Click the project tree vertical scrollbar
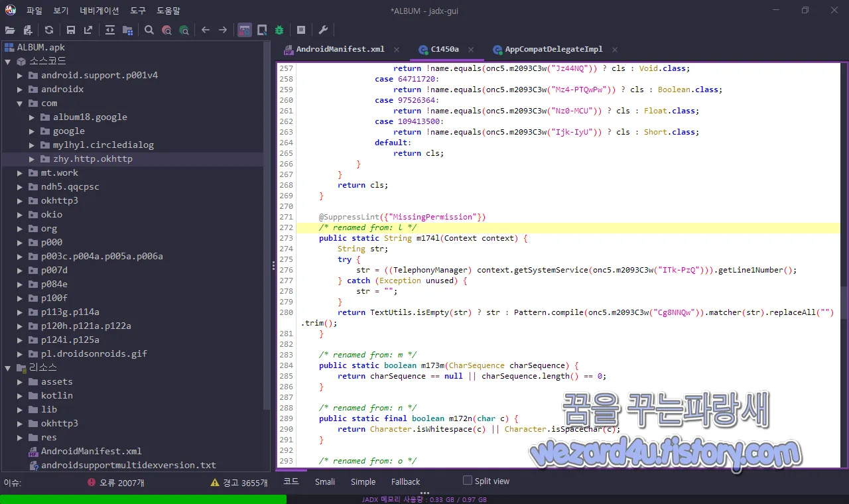849x504 pixels. (267, 225)
